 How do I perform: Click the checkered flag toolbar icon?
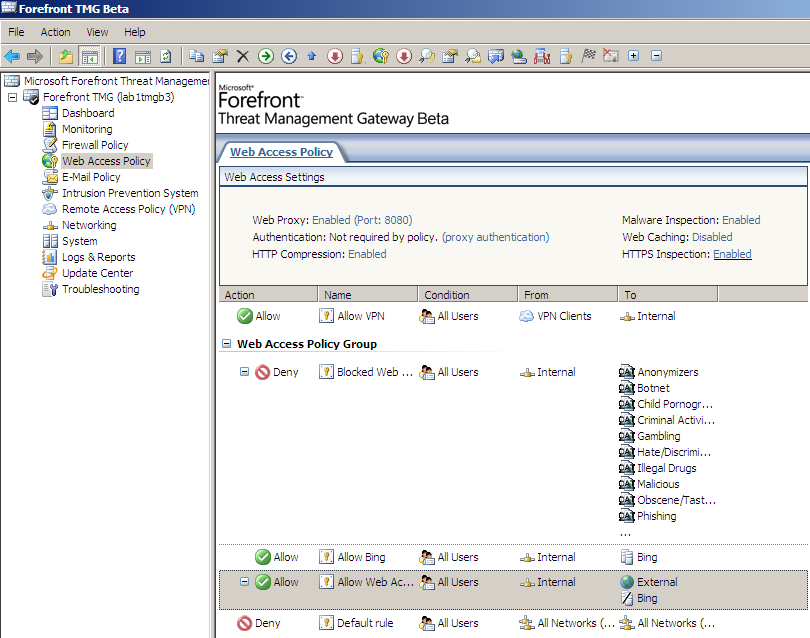[x=588, y=56]
